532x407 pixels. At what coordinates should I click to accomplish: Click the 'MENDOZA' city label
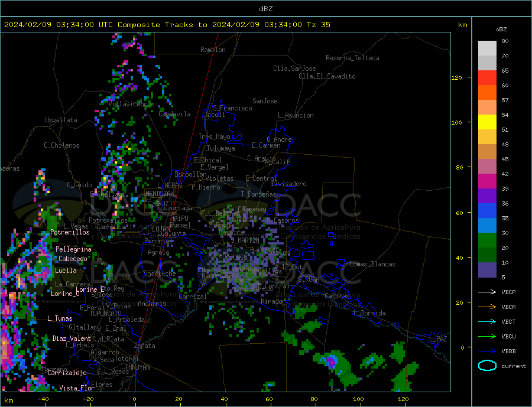(x=158, y=193)
